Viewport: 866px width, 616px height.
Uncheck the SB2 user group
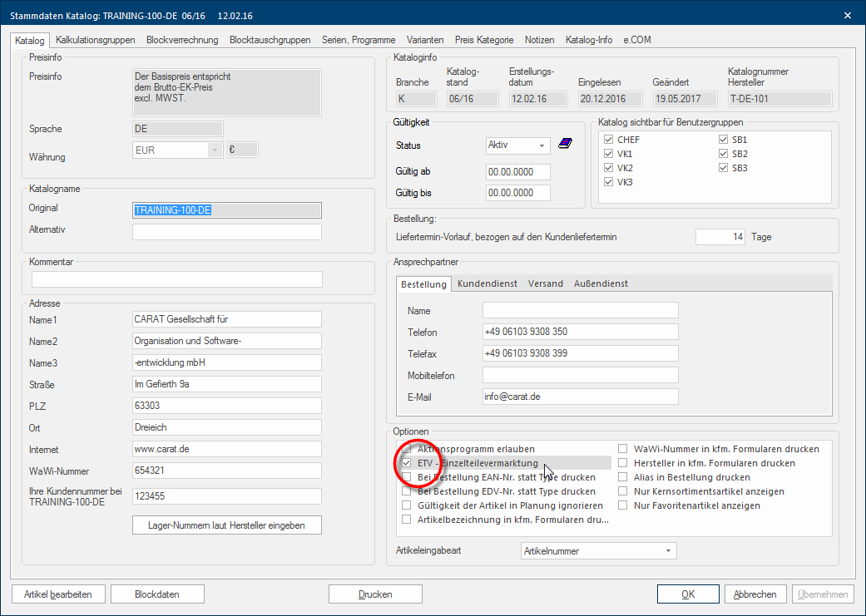(723, 154)
